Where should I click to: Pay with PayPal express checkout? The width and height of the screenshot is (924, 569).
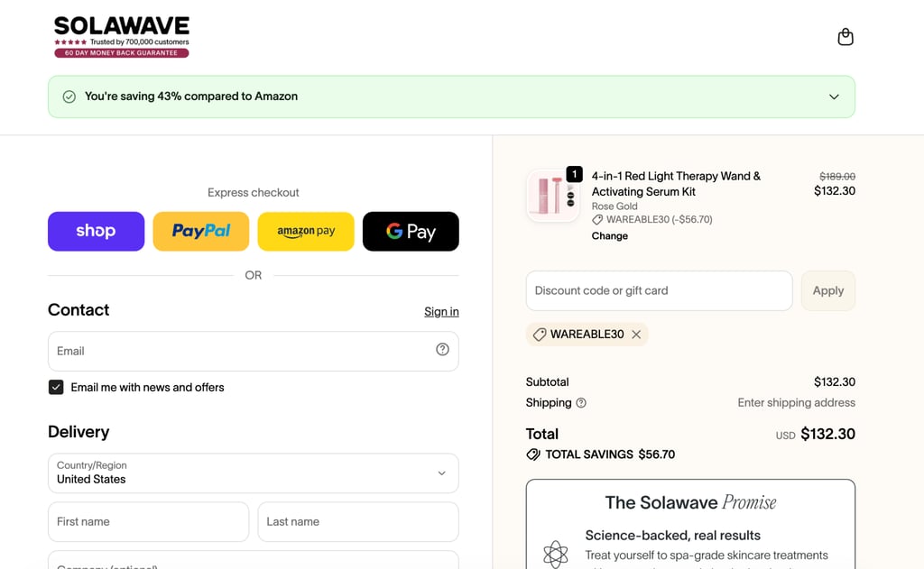pyautogui.click(x=201, y=232)
